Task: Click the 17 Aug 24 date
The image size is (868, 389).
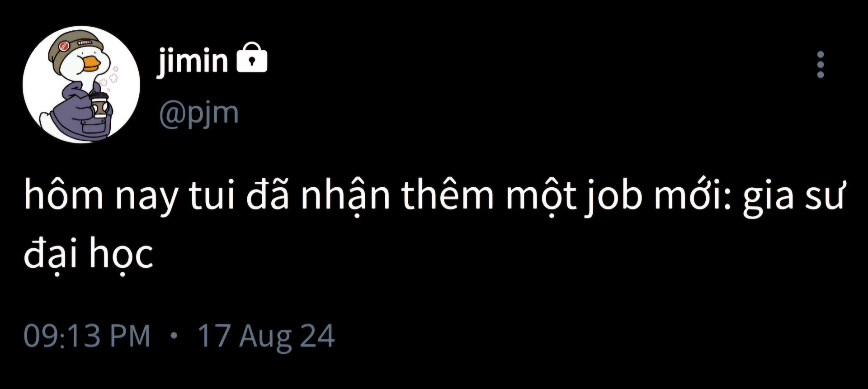Action: 267,336
